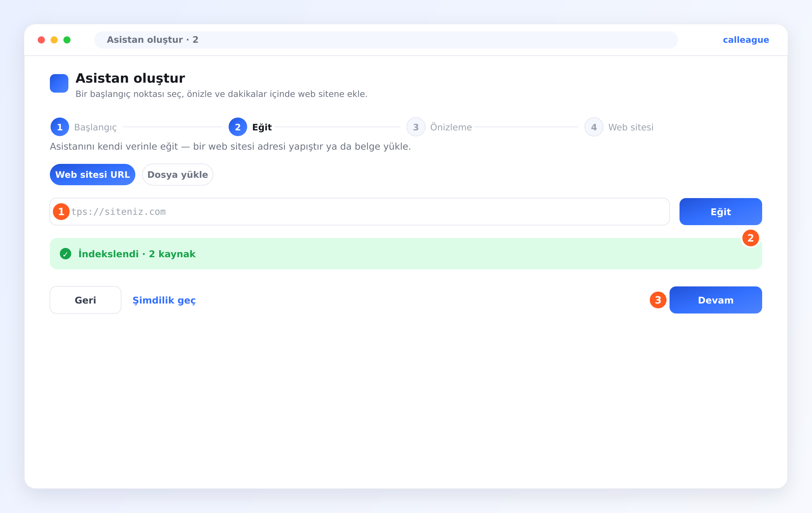
Task: Skip using Şimdilik geç link
Action: click(x=164, y=300)
